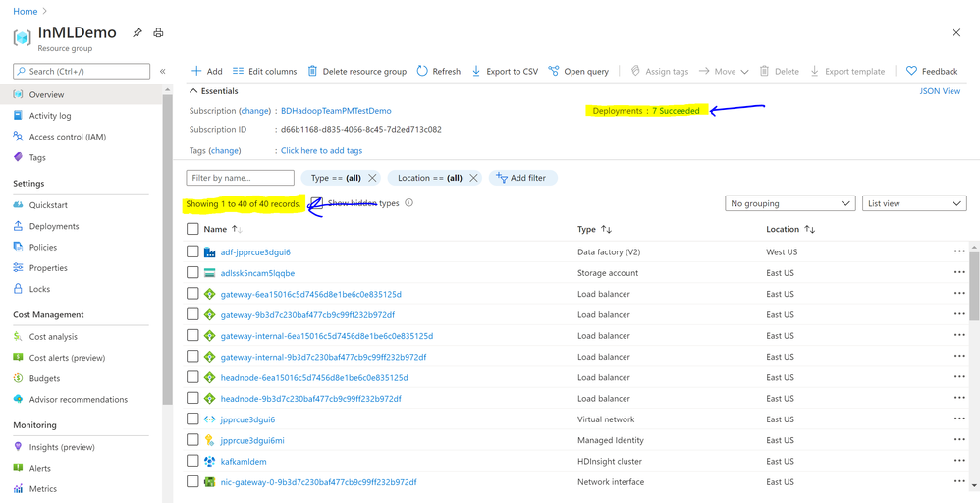Sort the list by Type column

pos(595,230)
